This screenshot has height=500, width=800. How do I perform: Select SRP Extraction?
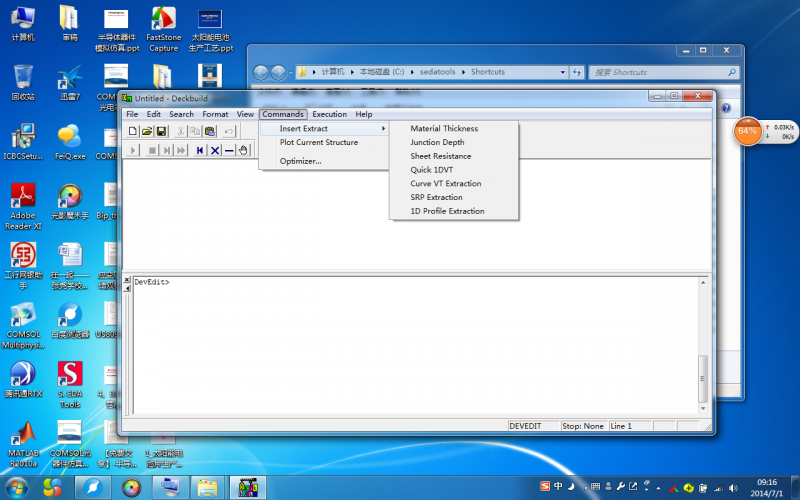[454, 197]
